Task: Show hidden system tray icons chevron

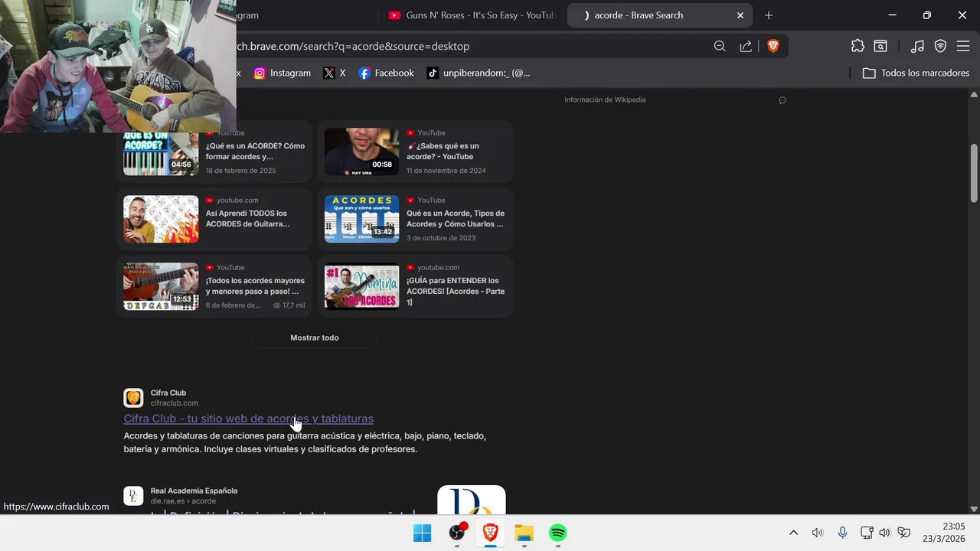Action: pos(793,533)
